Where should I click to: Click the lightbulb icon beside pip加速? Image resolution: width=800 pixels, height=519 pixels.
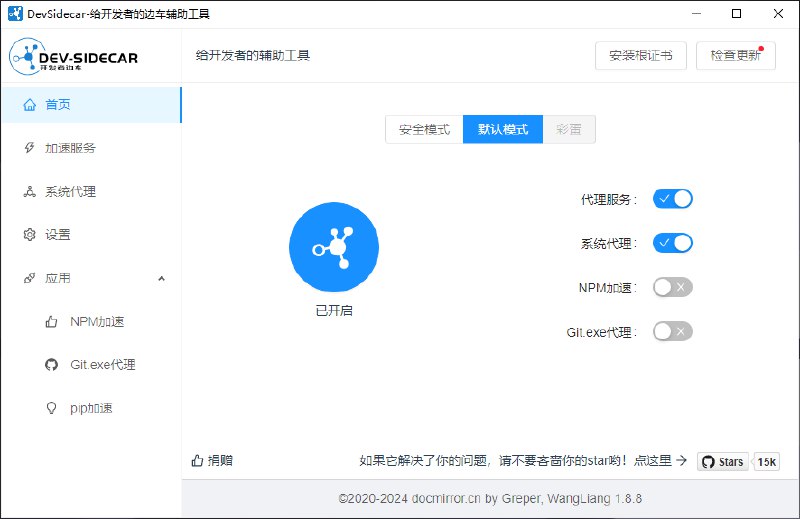tap(52, 408)
